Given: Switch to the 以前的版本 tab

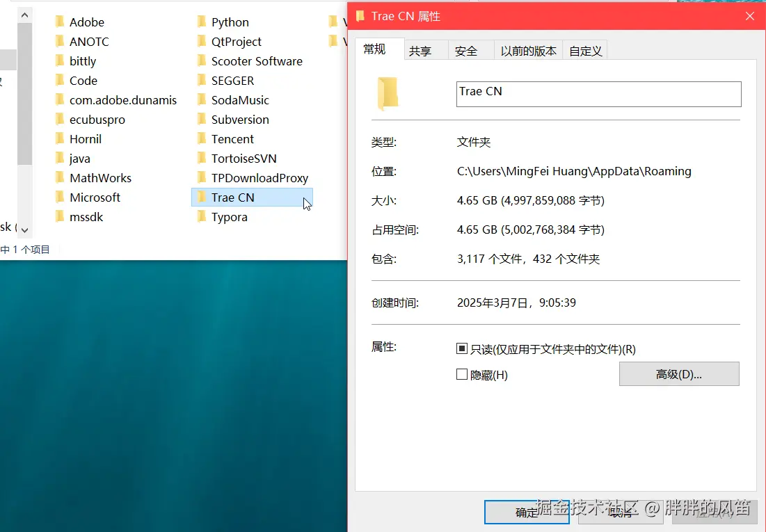Looking at the screenshot, I should click(x=528, y=49).
